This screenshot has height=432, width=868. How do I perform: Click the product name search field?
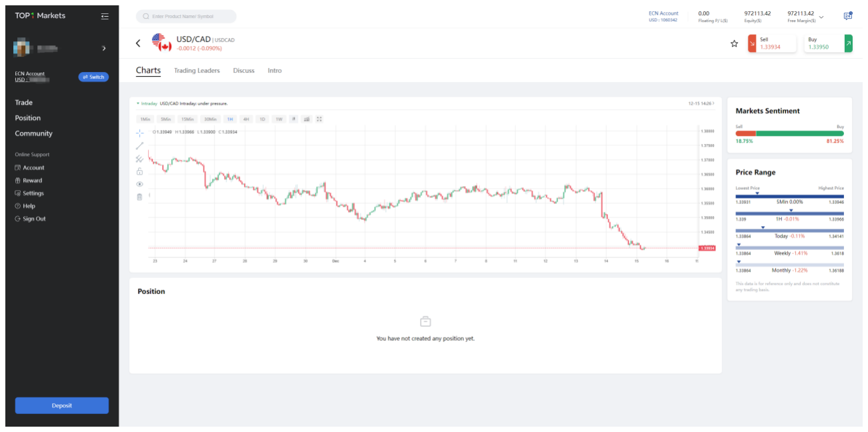click(186, 16)
